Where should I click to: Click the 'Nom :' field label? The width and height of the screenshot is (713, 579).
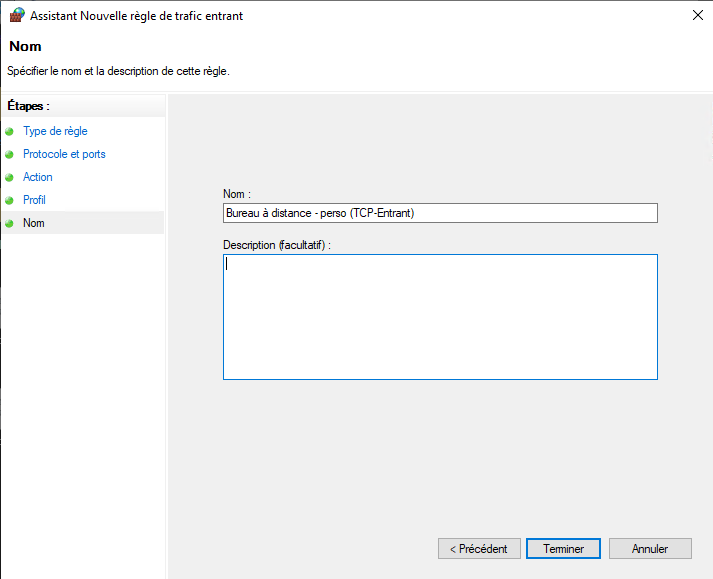pos(237,194)
